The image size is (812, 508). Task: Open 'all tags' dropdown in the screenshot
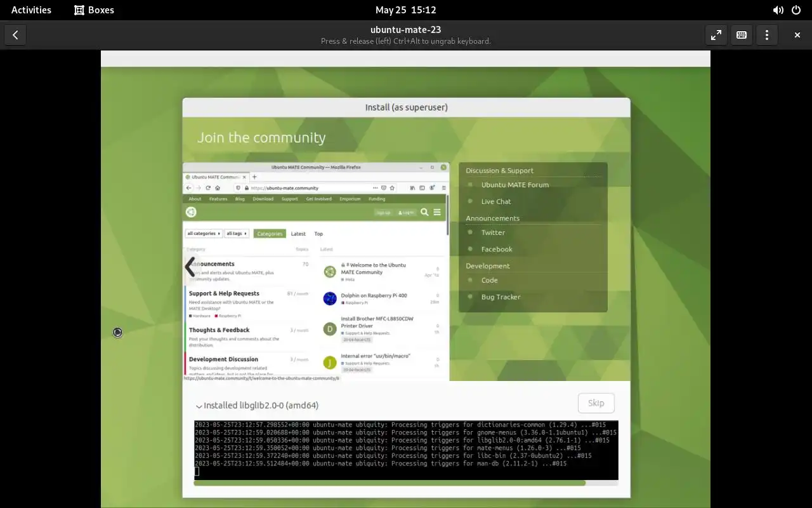point(237,234)
